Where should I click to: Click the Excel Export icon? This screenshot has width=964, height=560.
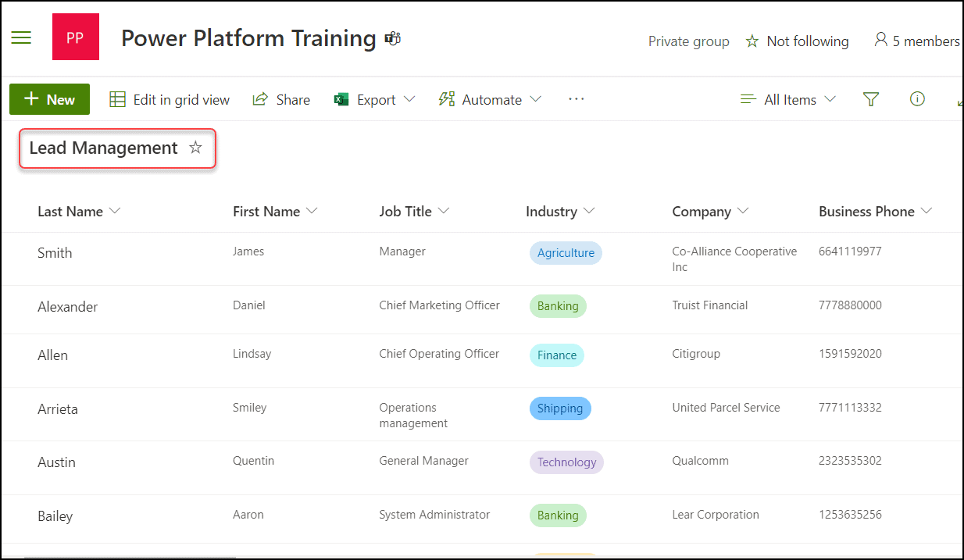341,99
